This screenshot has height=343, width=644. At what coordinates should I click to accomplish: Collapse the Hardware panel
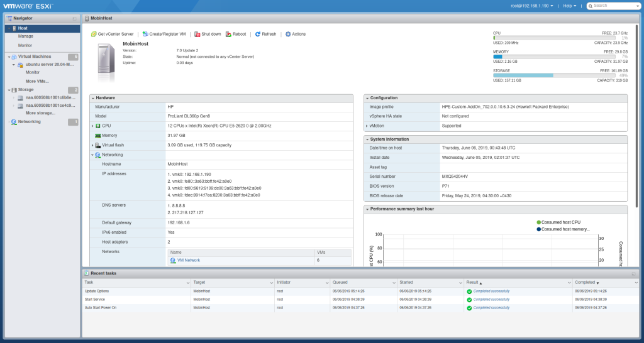(x=93, y=99)
